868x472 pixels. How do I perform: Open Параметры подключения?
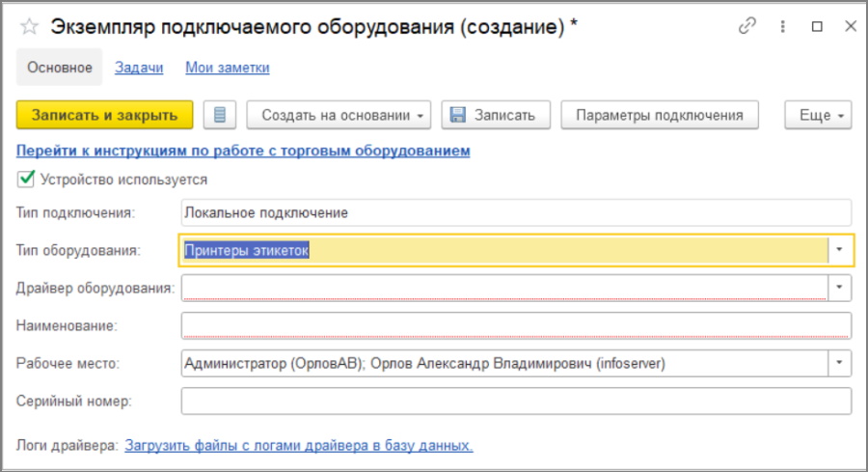point(660,115)
